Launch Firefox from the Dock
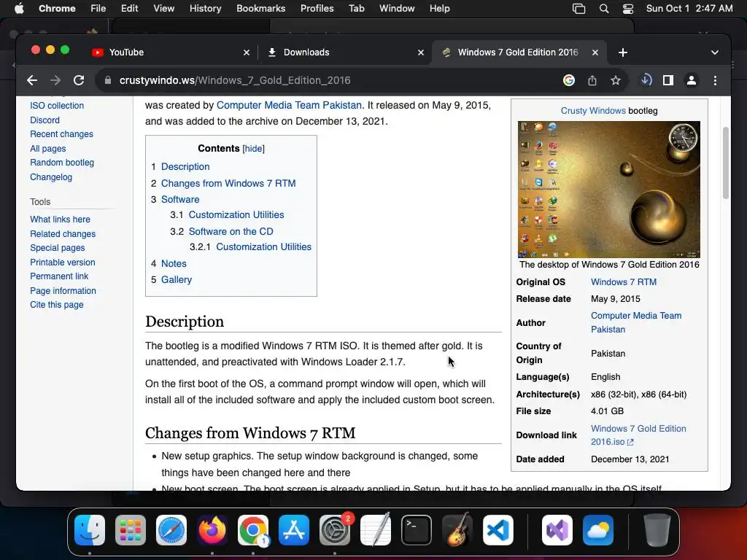 point(212,530)
